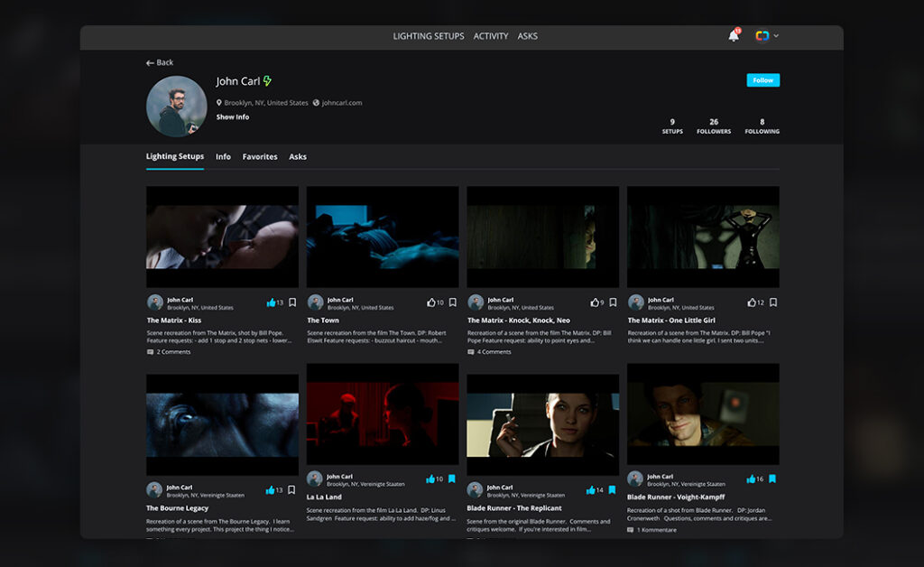Toggle bookmark on The Matrix - Kiss

[292, 302]
